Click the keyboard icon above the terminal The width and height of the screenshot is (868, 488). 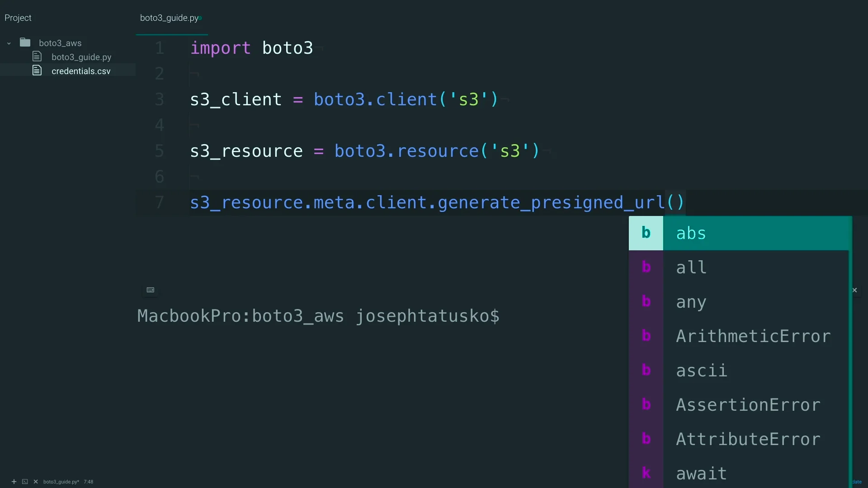pyautogui.click(x=151, y=290)
